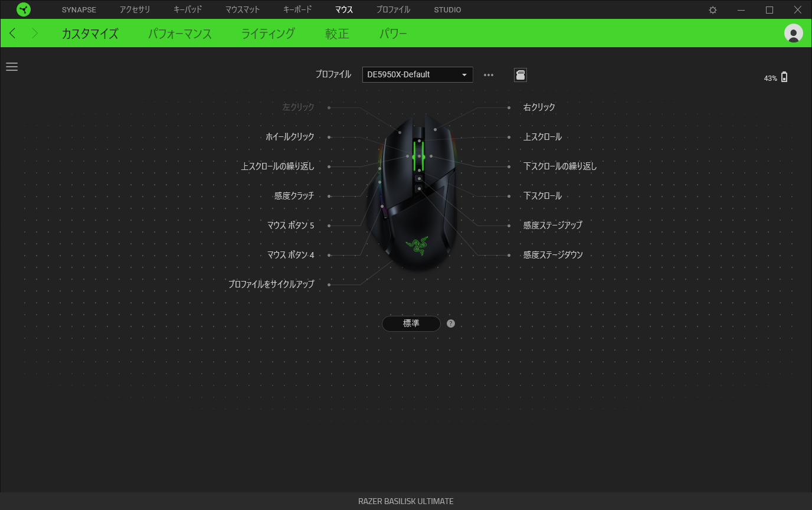Open the hamburger sidebar menu
Screen dimensions: 812x510
pyautogui.click(x=12, y=67)
